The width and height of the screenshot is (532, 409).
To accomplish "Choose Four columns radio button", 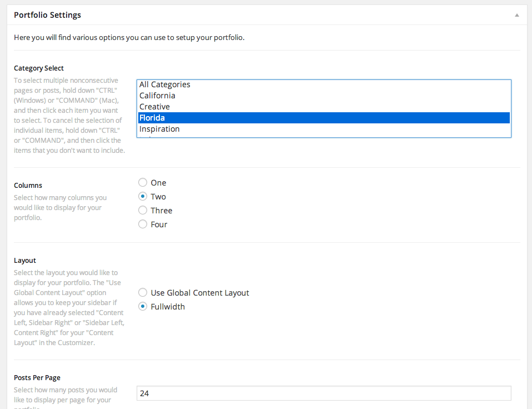I will tap(143, 225).
